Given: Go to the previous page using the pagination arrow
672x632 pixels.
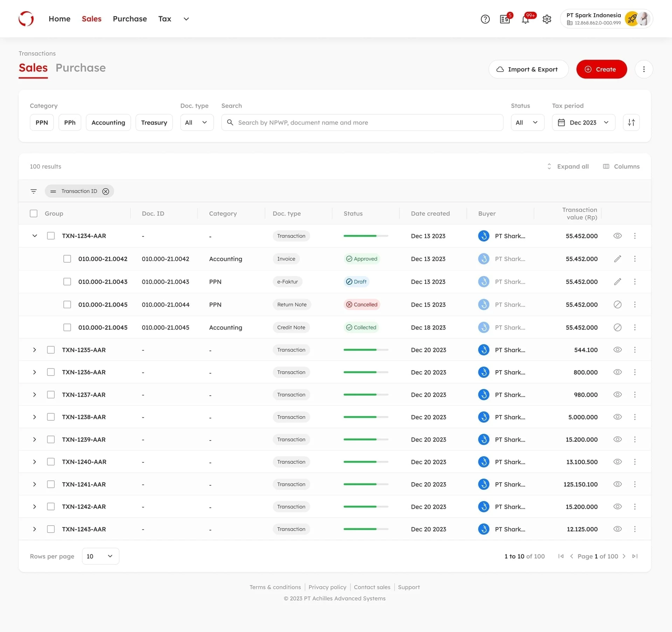Looking at the screenshot, I should [572, 556].
